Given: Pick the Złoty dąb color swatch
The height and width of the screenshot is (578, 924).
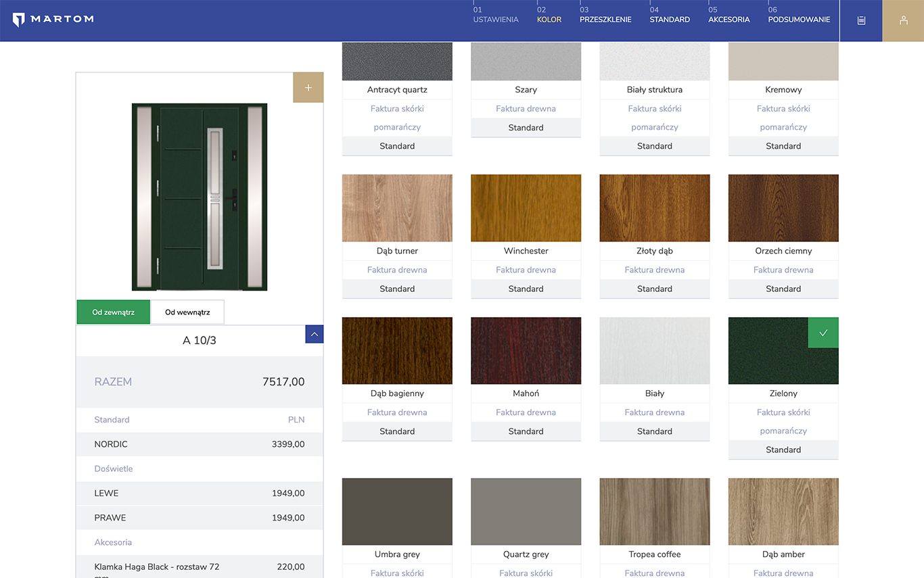Looking at the screenshot, I should pos(654,208).
